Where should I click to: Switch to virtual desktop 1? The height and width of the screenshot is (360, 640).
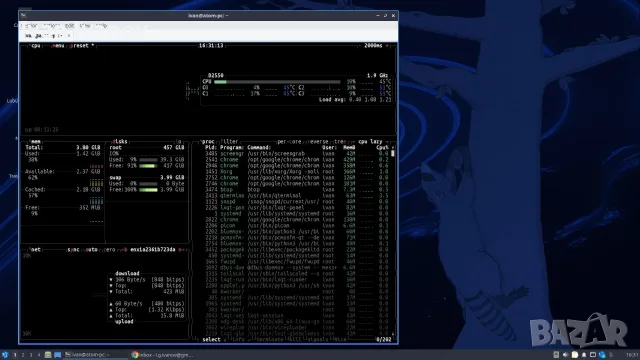15,355
